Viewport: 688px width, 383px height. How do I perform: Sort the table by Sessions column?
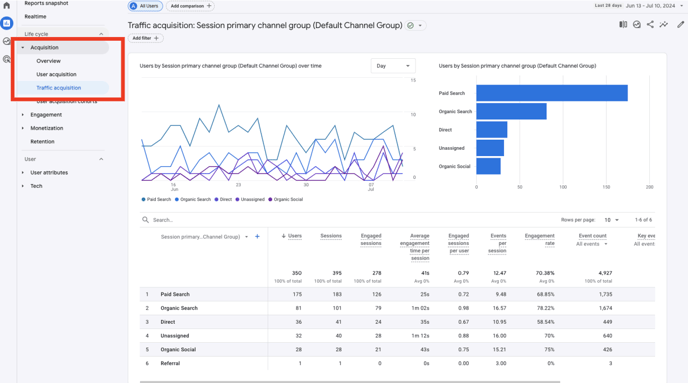[x=331, y=236]
